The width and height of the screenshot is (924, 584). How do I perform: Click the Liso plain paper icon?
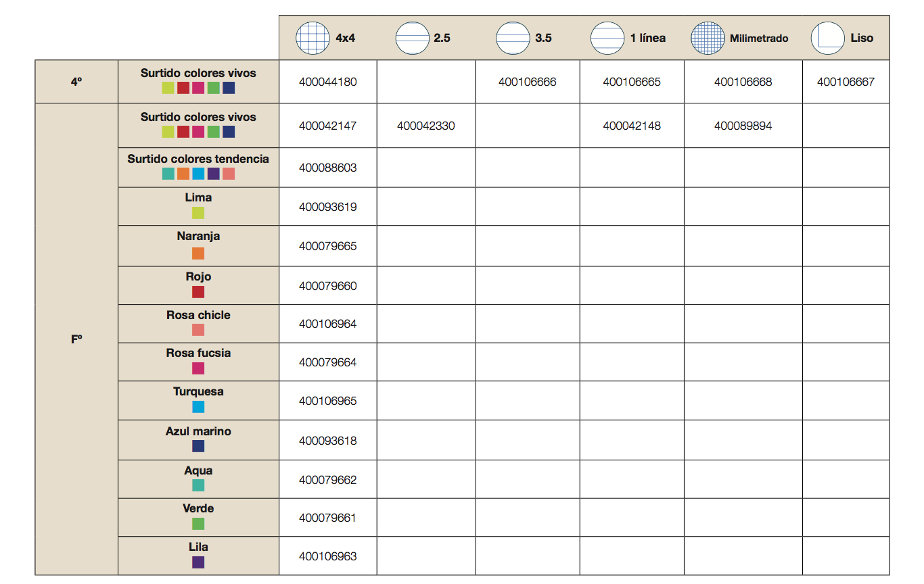828,38
